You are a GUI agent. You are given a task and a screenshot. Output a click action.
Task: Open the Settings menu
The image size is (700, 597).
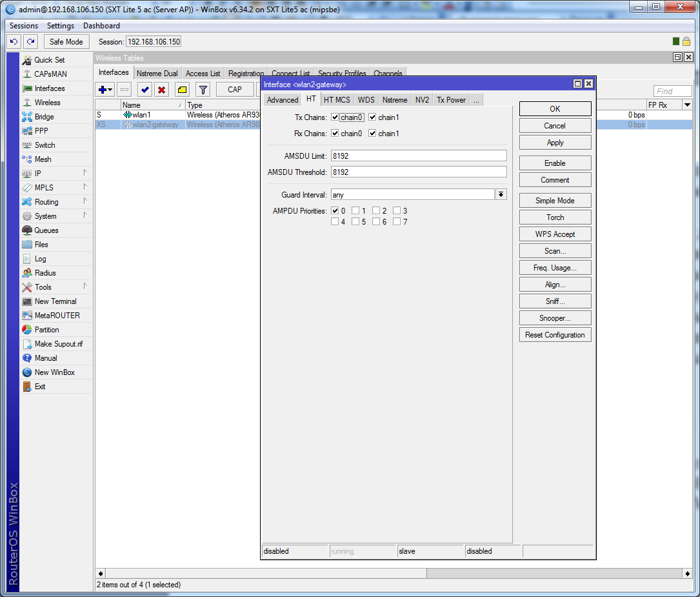point(61,26)
